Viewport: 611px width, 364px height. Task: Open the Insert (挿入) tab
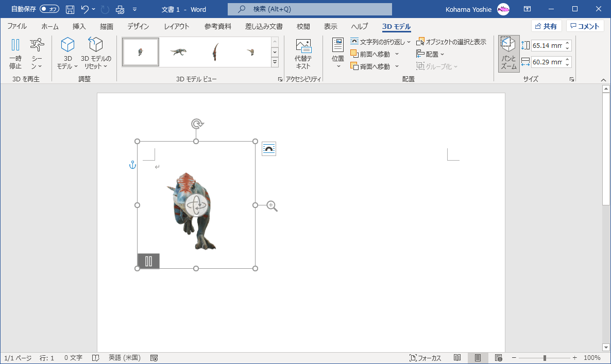pyautogui.click(x=79, y=27)
